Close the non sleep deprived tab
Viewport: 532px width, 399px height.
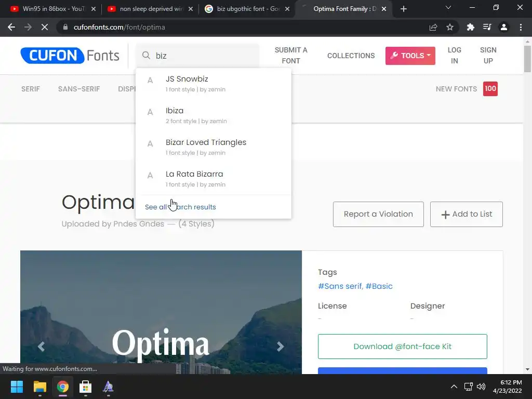point(191,9)
